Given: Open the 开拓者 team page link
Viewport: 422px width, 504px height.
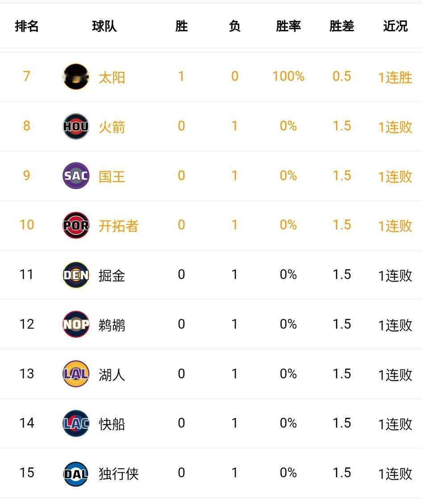Looking at the screenshot, I should tap(118, 226).
